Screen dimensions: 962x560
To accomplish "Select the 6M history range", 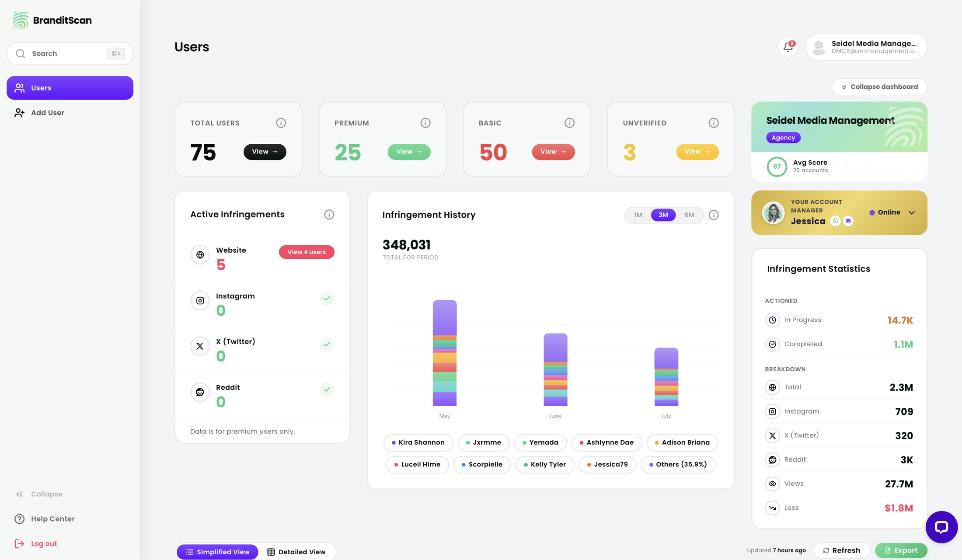I will pyautogui.click(x=689, y=215).
